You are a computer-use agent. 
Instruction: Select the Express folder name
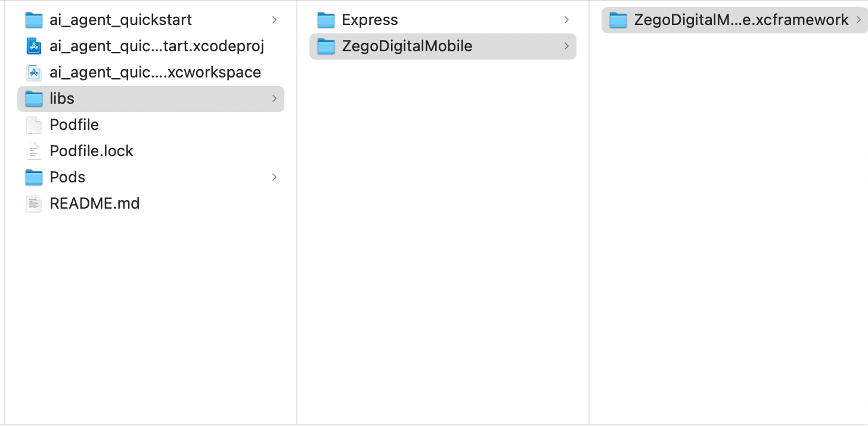pos(370,20)
